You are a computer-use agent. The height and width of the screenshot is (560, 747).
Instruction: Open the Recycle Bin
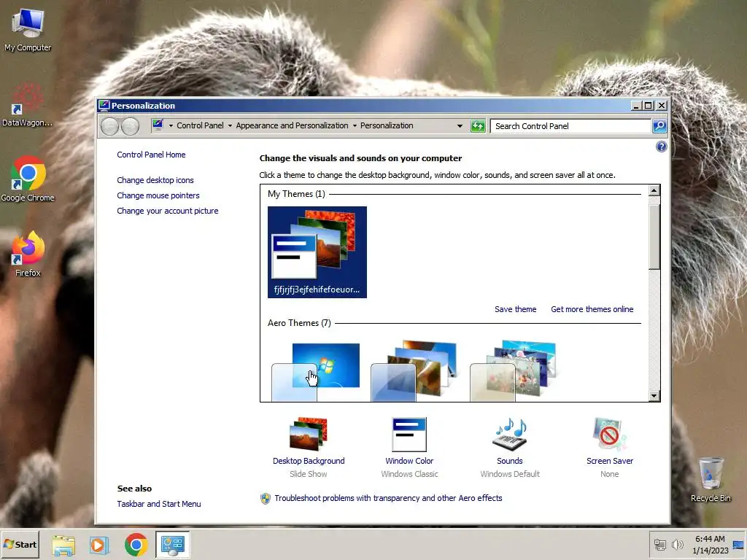pyautogui.click(x=711, y=480)
